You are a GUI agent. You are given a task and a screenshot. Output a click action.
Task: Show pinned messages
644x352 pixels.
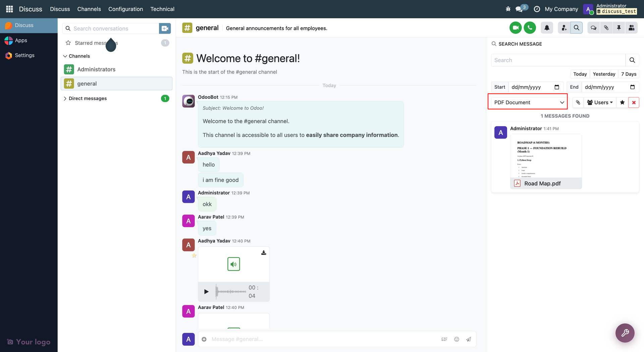tap(619, 28)
